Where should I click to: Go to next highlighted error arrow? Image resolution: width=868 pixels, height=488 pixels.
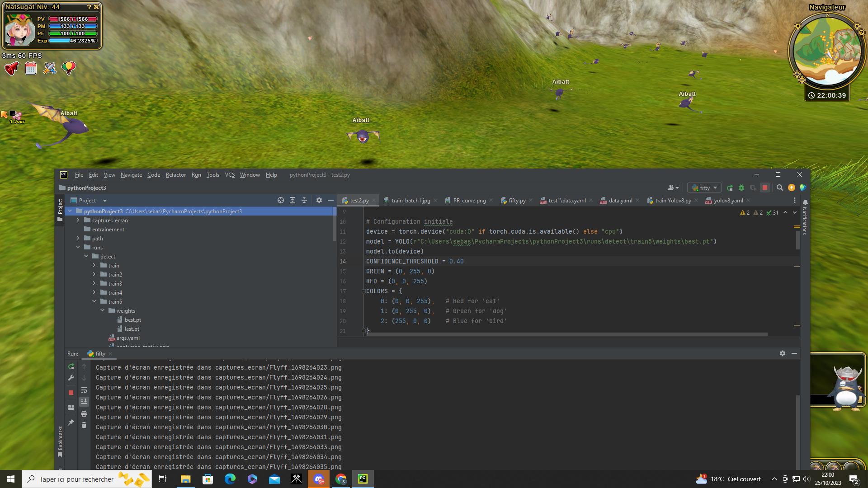pos(795,213)
